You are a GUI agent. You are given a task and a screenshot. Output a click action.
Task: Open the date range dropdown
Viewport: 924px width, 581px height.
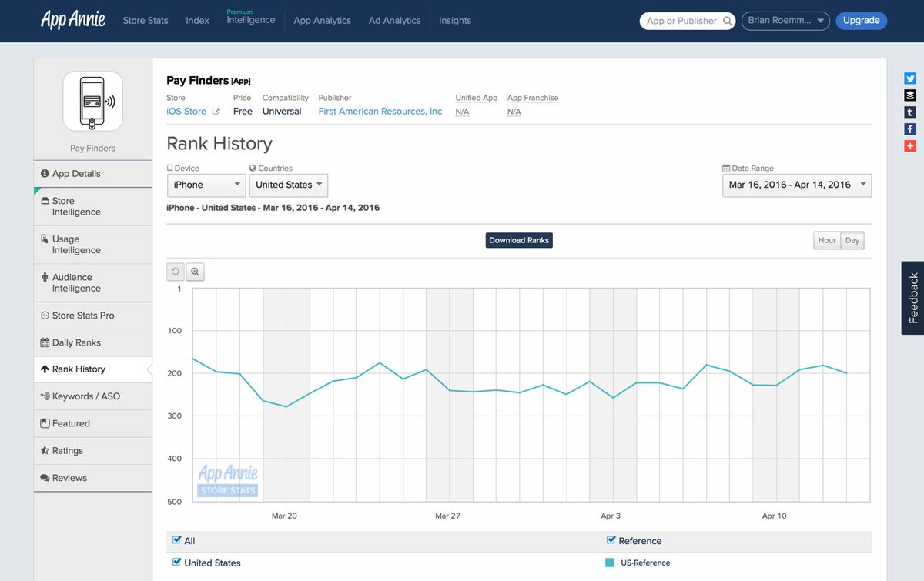coord(797,185)
